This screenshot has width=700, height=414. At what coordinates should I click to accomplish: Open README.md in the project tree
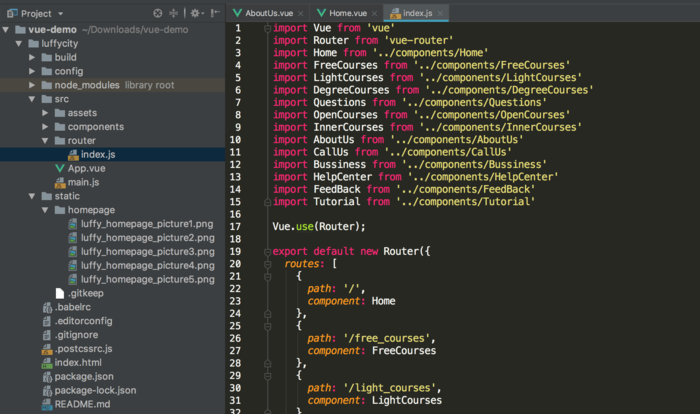[x=82, y=404]
